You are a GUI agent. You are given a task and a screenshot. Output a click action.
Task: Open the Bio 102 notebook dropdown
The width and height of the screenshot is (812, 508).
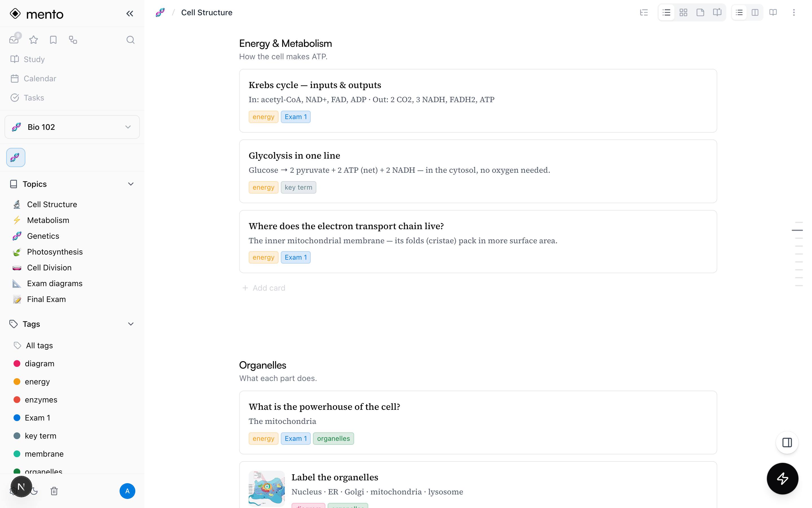click(72, 127)
